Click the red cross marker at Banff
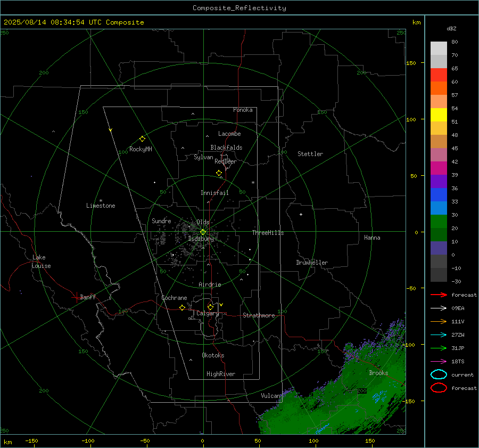The image size is (479, 448). [x=76, y=297]
